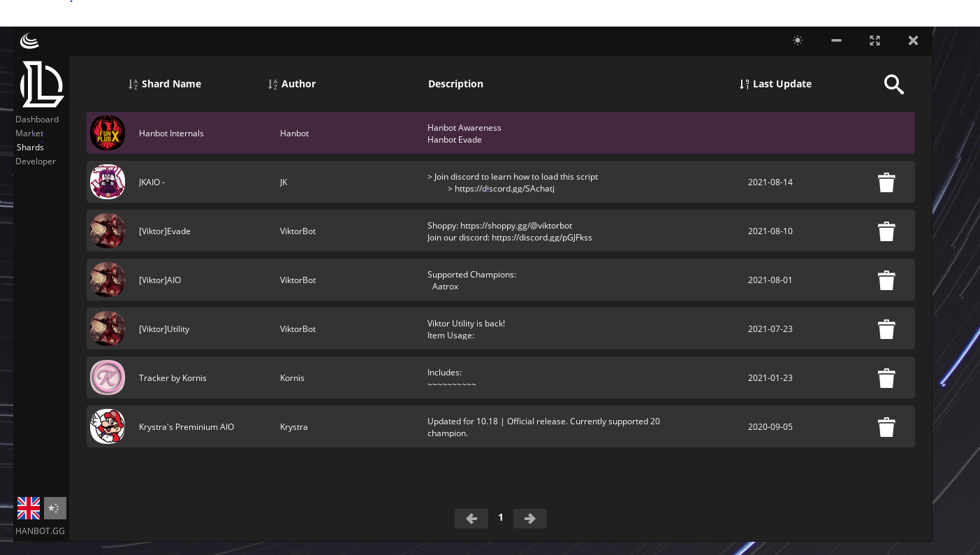This screenshot has width=980, height=555.
Task: Click the 'Hanbot Awareness' description line
Action: coord(464,128)
